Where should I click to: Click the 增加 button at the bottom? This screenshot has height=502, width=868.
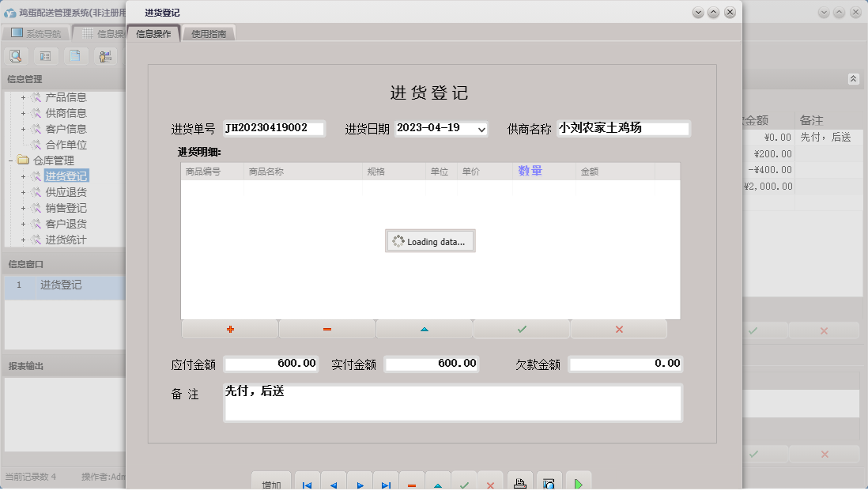click(x=271, y=482)
